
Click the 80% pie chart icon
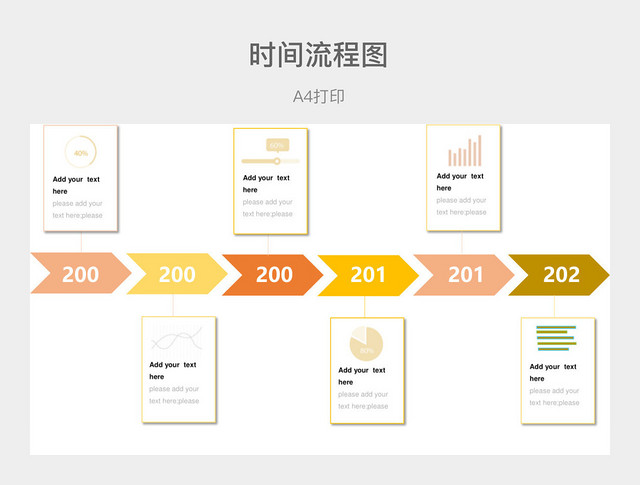366,344
